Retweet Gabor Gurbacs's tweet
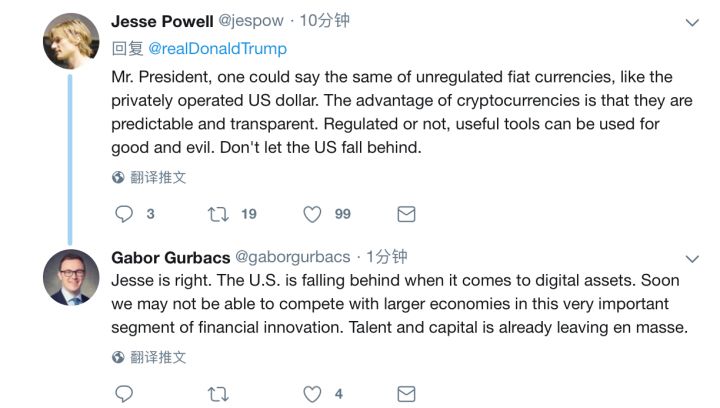Viewport: 720px width, 408px height. pos(217,394)
